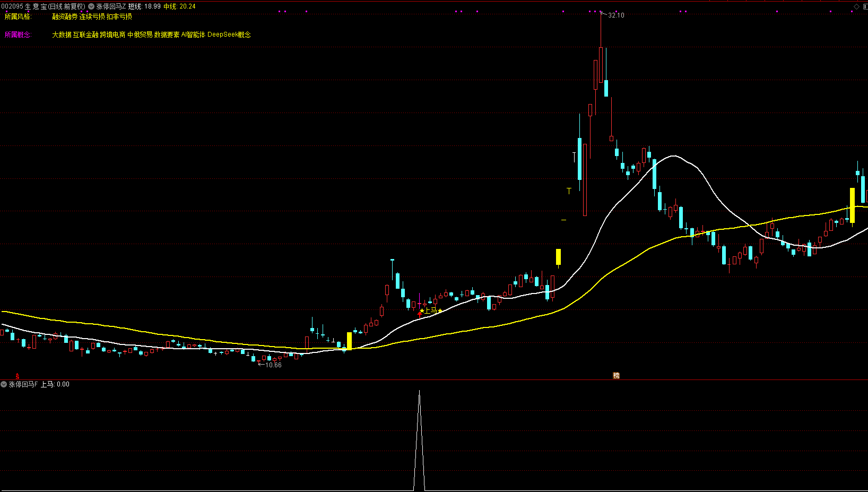This screenshot has height=492, width=868.
Task: Click the DeepSeek概念 concept tag
Action: coord(229,35)
